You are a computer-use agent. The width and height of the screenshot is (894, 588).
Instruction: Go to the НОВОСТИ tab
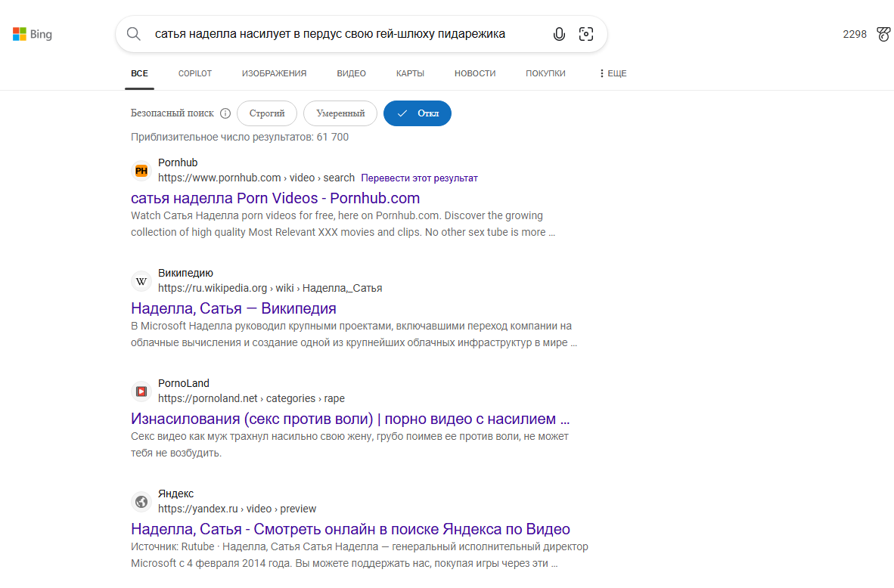(475, 73)
